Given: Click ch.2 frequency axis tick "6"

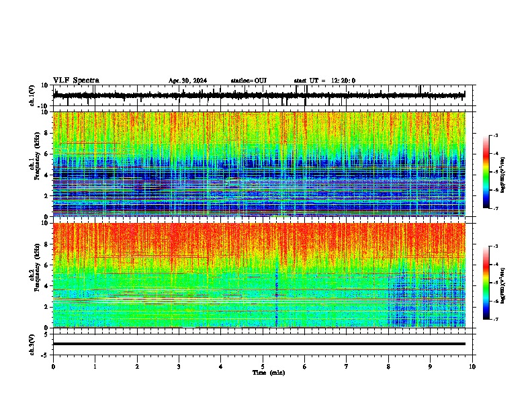Looking at the screenshot, I should coord(46,265).
